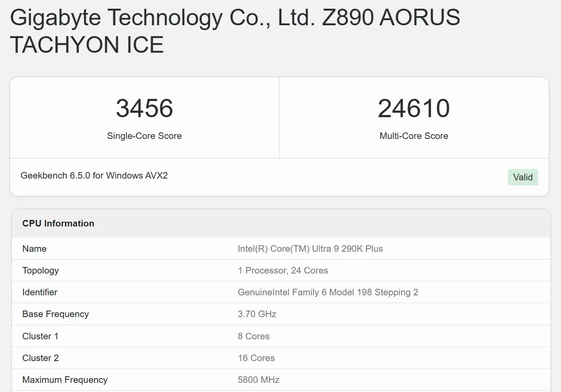The image size is (561, 392).
Task: Click the Cluster 2 row label
Action: coord(41,358)
